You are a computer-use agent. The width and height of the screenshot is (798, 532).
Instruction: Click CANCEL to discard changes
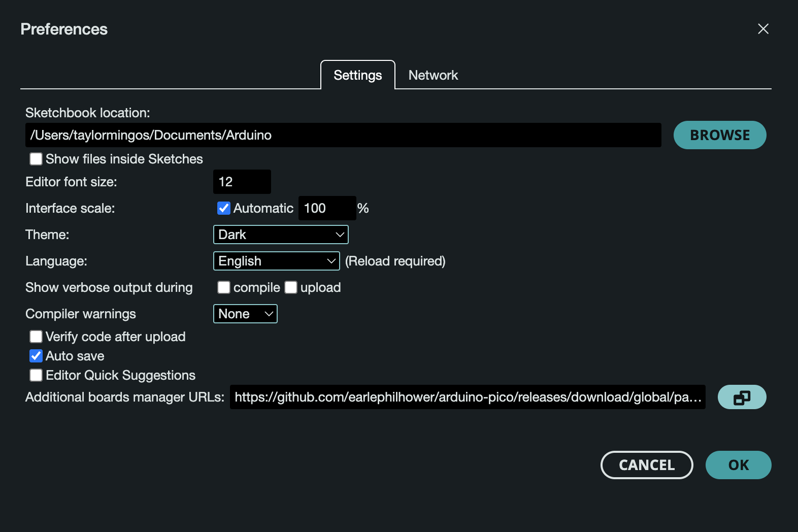pos(647,465)
